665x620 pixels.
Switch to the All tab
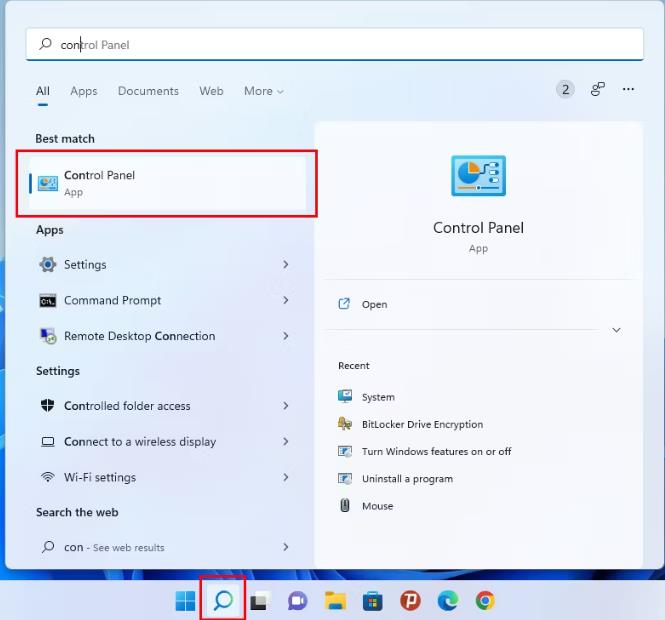pos(43,91)
